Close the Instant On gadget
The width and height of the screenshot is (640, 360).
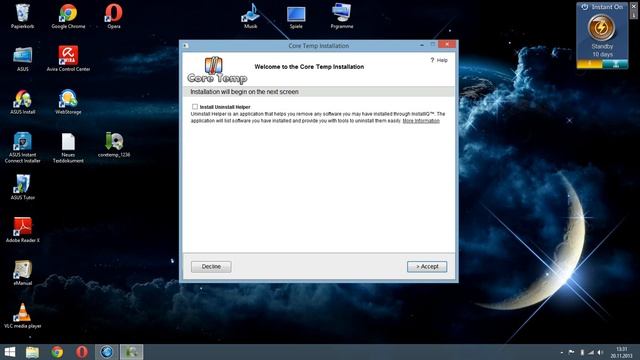(x=634, y=6)
